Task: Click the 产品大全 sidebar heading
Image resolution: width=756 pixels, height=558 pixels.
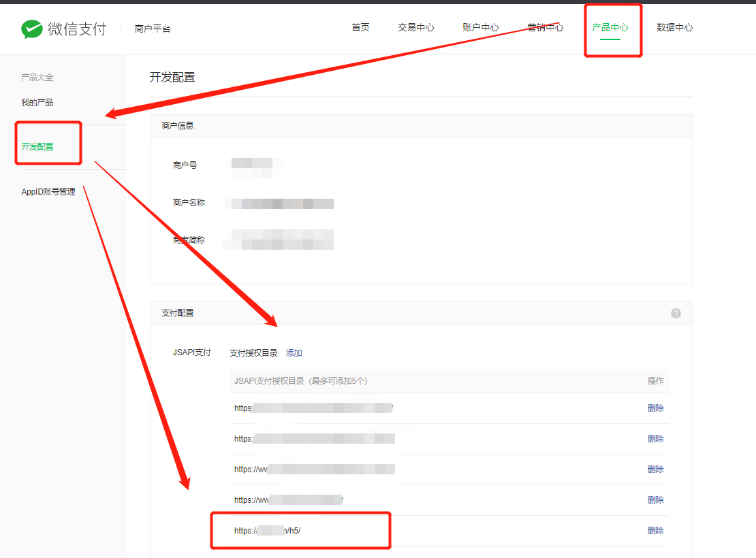Action: pos(37,78)
